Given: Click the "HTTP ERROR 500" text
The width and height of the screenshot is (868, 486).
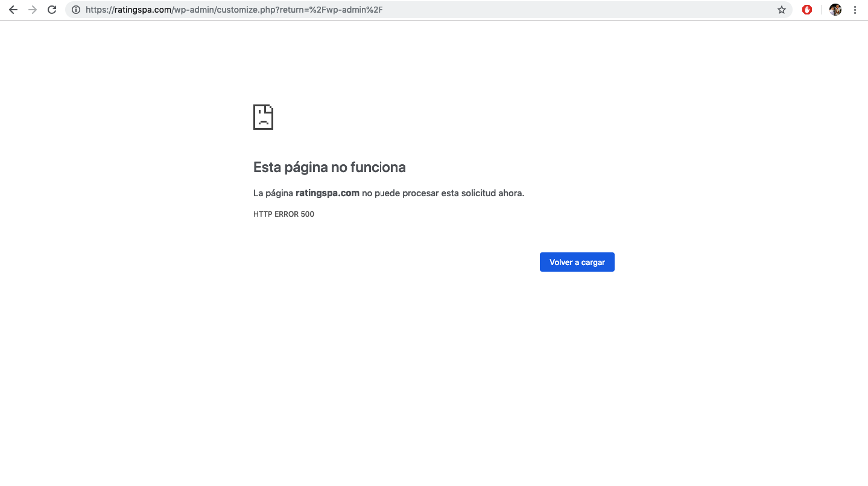Looking at the screenshot, I should 284,214.
